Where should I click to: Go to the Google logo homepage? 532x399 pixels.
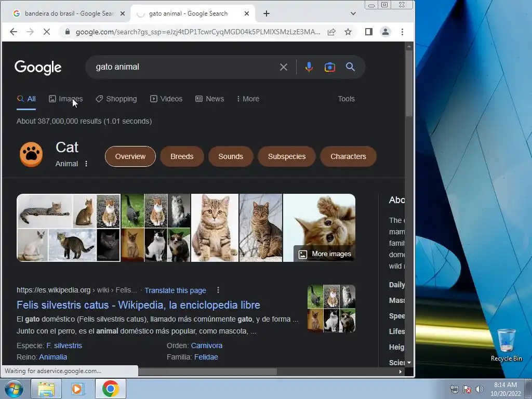pyautogui.click(x=38, y=67)
